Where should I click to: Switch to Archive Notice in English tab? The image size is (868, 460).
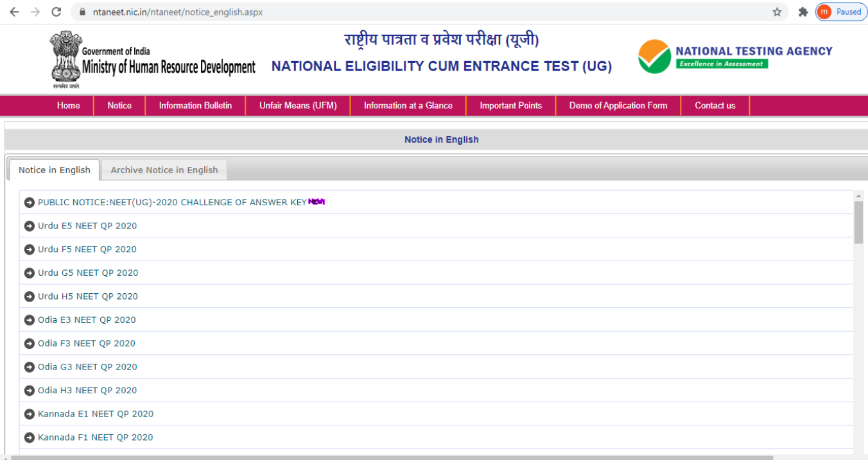pyautogui.click(x=164, y=170)
